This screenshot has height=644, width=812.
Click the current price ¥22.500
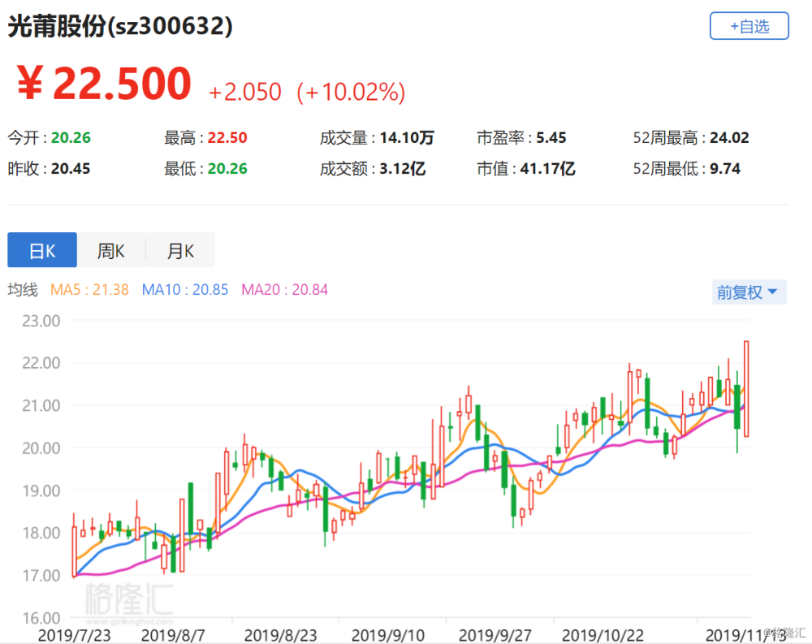[x=104, y=84]
